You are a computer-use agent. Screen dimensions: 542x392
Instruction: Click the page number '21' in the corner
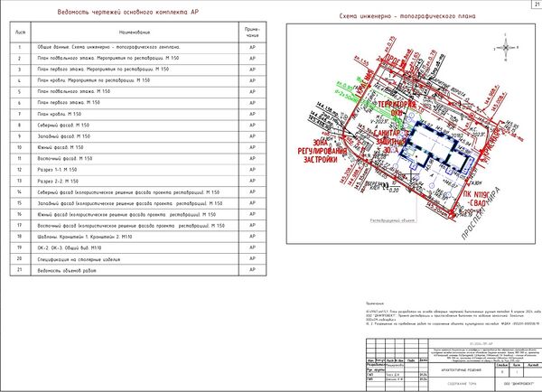(x=537, y=4)
